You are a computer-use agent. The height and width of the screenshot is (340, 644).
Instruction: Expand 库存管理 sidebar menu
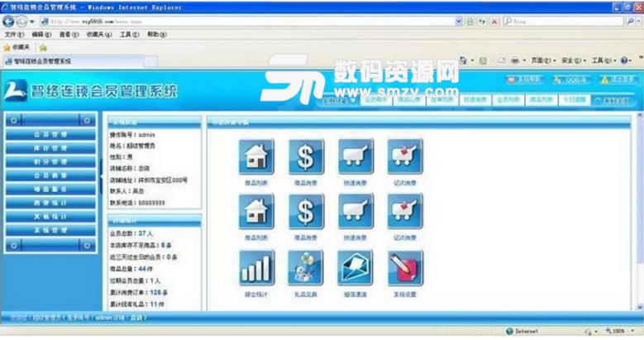50,148
